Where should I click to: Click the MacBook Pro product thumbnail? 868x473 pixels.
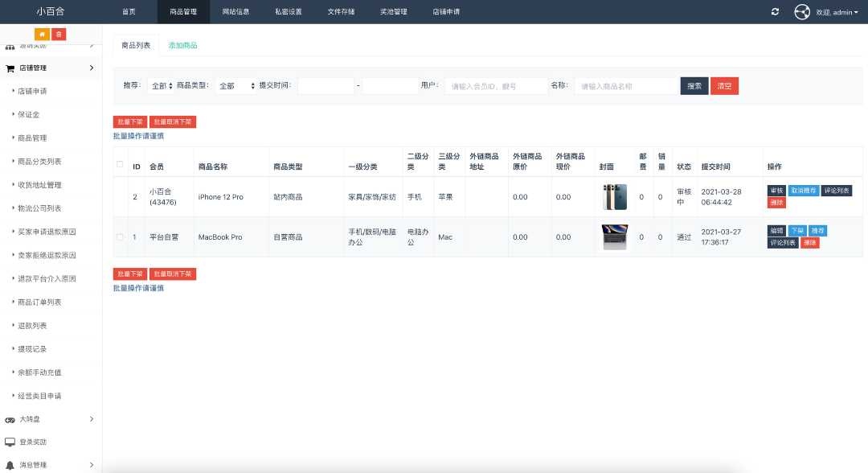coord(614,236)
